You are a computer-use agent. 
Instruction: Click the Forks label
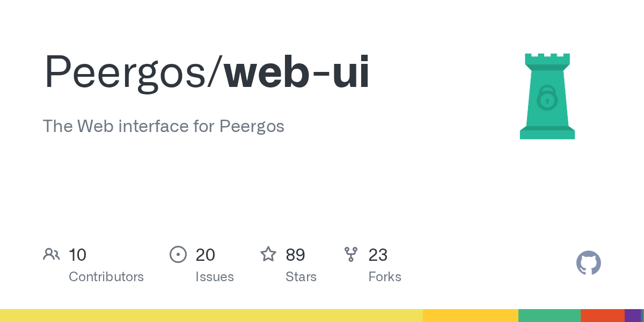pos(385,277)
